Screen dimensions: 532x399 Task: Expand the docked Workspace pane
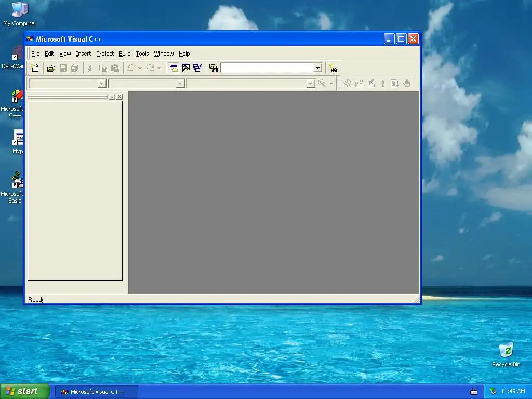pos(112,97)
